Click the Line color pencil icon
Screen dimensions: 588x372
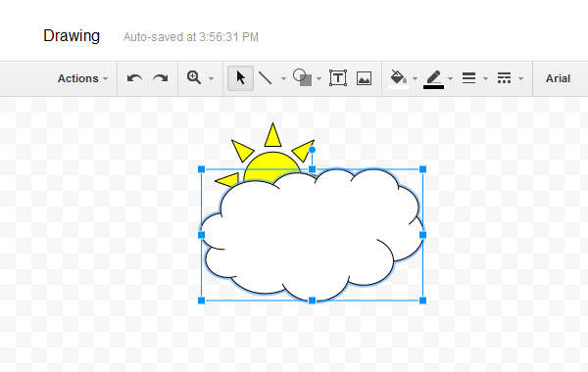(x=433, y=78)
